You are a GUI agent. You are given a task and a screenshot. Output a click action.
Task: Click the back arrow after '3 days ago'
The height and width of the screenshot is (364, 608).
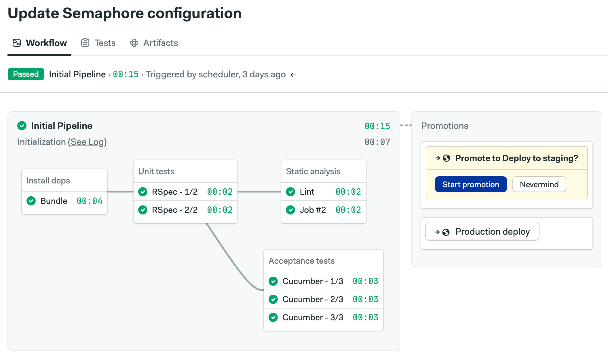click(293, 75)
